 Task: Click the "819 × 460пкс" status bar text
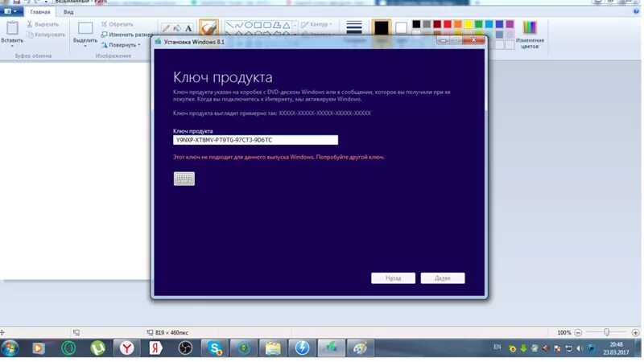pos(171,332)
